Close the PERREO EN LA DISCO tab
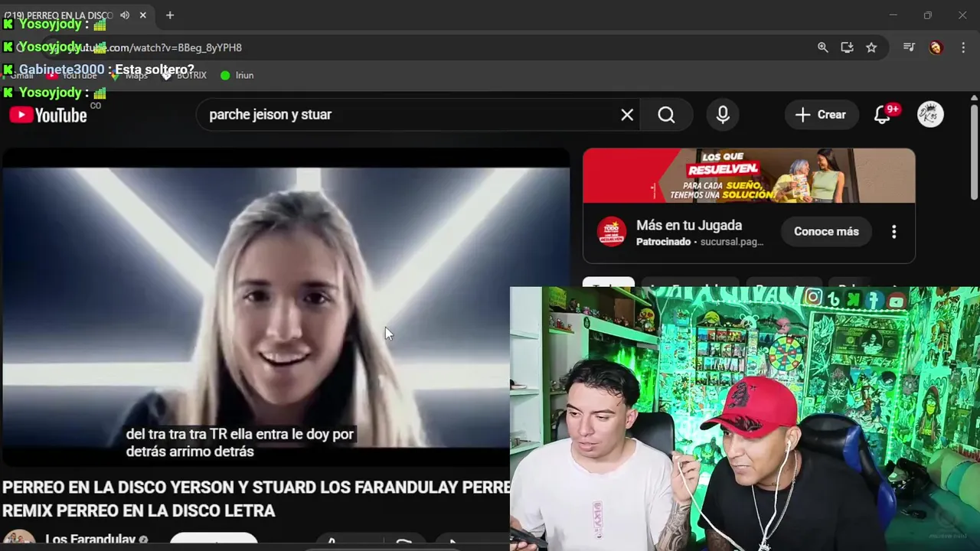 click(142, 15)
